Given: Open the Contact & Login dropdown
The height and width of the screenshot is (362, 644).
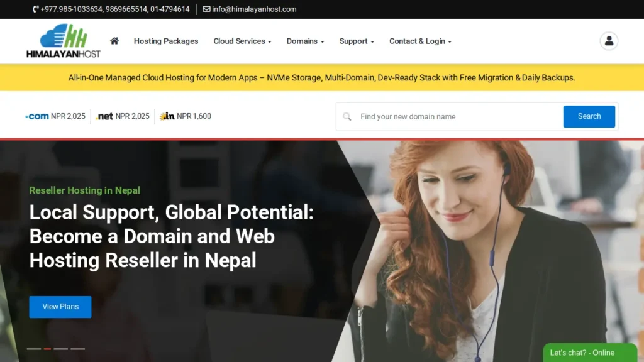Looking at the screenshot, I should pos(419,41).
